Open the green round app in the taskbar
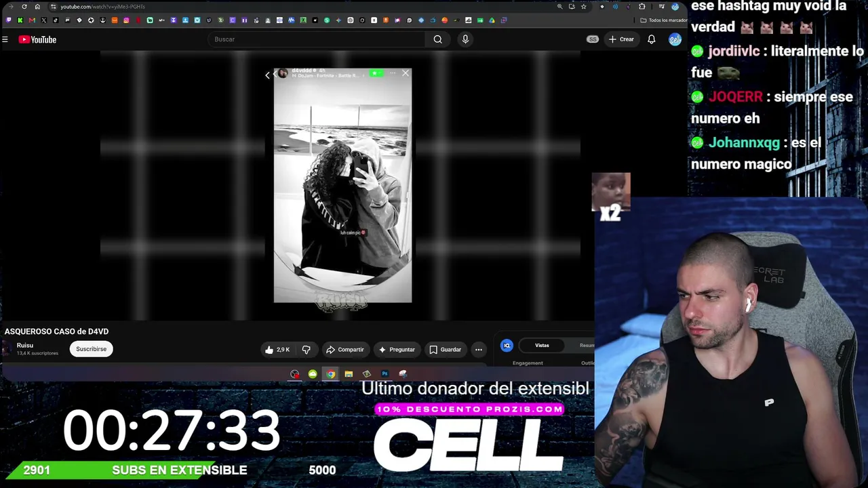868x488 pixels. [313, 374]
